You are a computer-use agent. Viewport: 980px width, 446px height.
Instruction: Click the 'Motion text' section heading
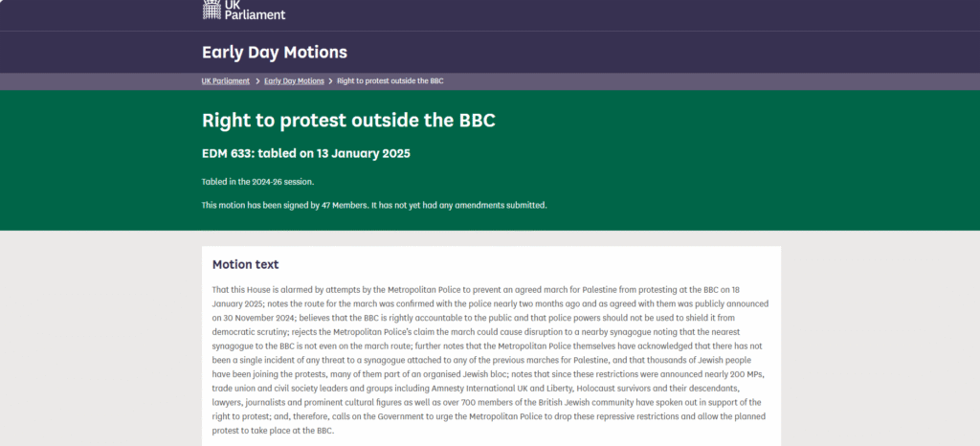(x=245, y=265)
